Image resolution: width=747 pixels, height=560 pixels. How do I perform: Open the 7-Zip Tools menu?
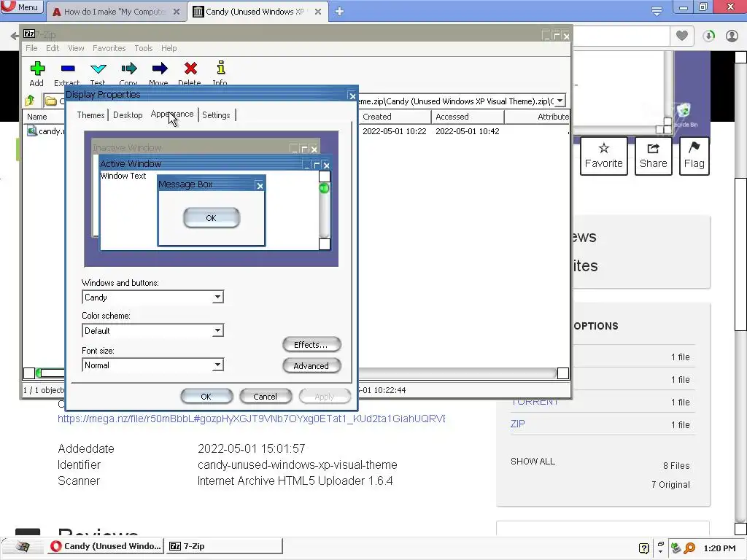coord(144,48)
